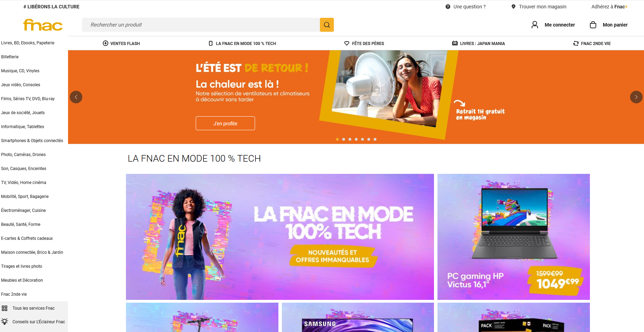
Task: Open the Fnac logo homepage link
Action: coord(43,25)
